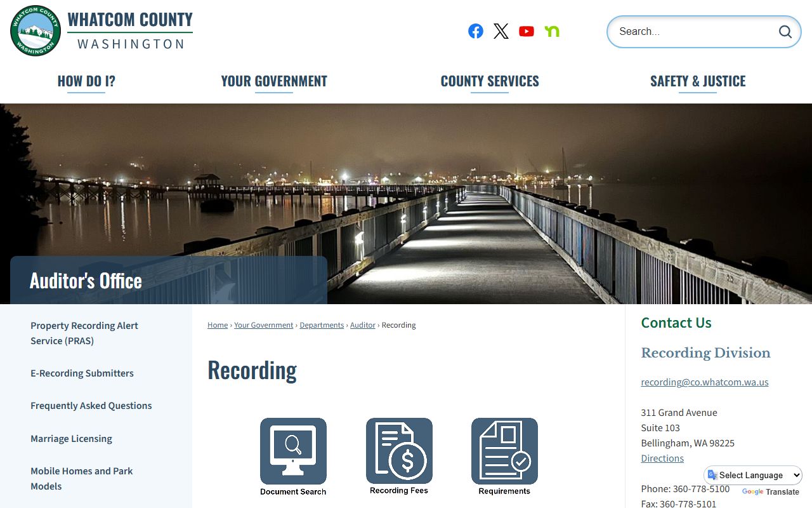Email recording@co.whatcom.wa.us
This screenshot has width=812, height=508.
click(x=705, y=382)
